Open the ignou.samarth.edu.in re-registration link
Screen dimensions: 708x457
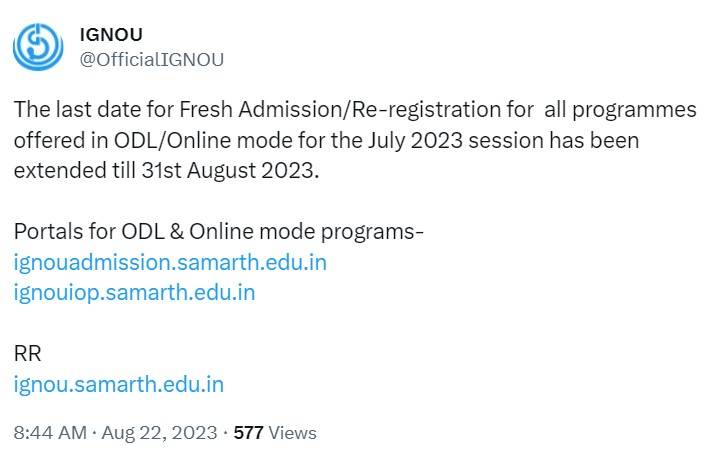(118, 384)
